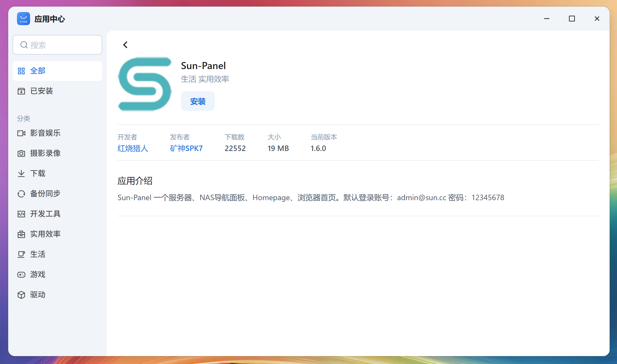
Task: Open the 生活 category
Action: (x=38, y=254)
